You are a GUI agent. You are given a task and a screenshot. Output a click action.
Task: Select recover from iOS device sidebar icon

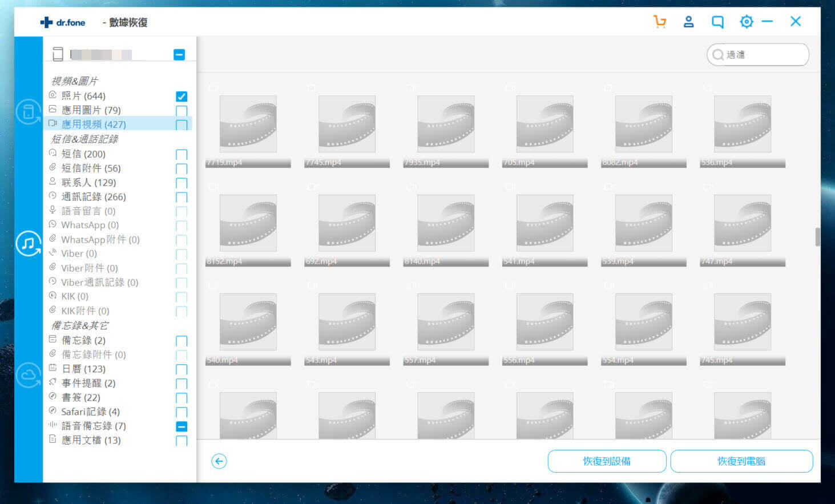[28, 112]
